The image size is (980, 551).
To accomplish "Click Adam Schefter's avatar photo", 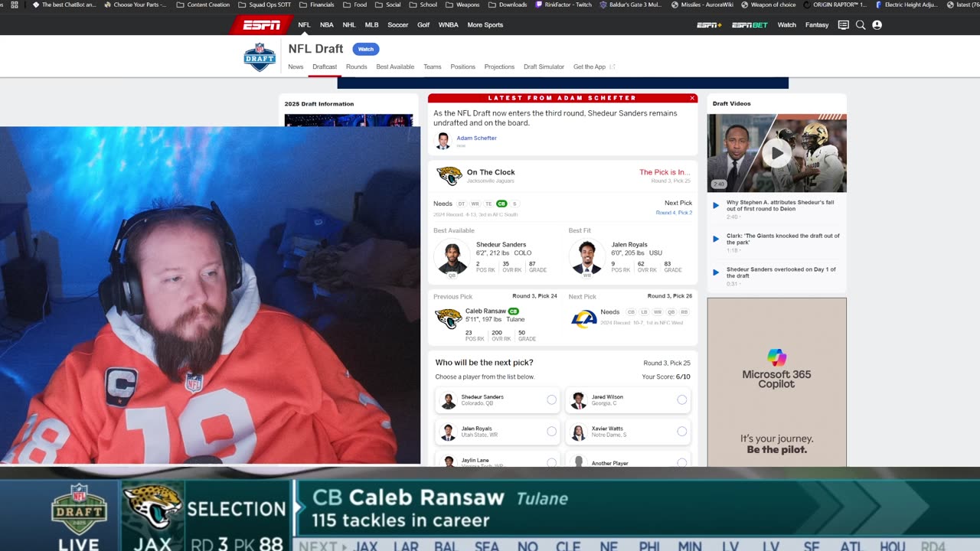I will (443, 141).
